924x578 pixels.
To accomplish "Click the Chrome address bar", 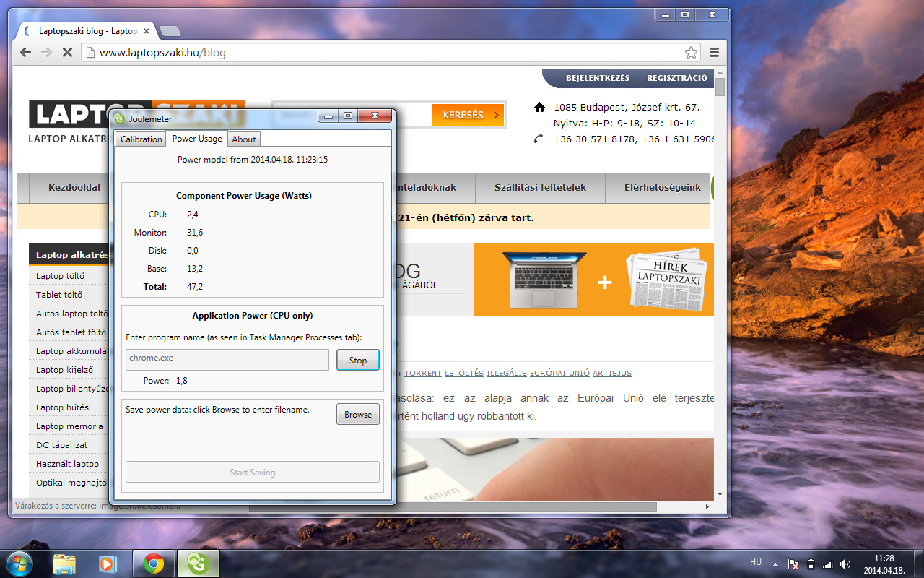I will (383, 53).
